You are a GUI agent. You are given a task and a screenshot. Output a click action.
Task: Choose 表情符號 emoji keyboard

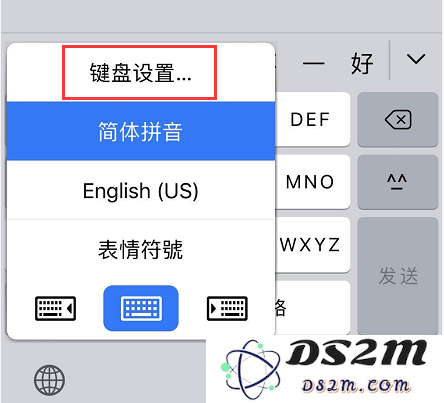pyautogui.click(x=141, y=249)
